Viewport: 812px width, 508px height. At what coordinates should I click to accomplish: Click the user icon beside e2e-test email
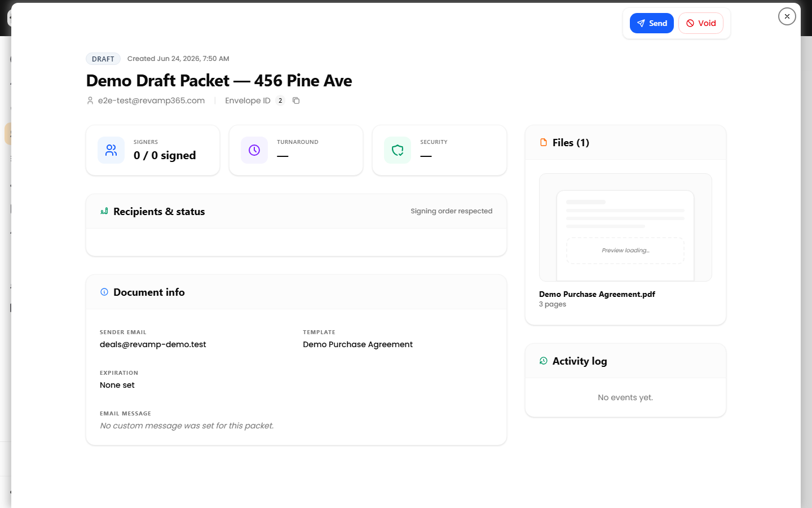(90, 100)
